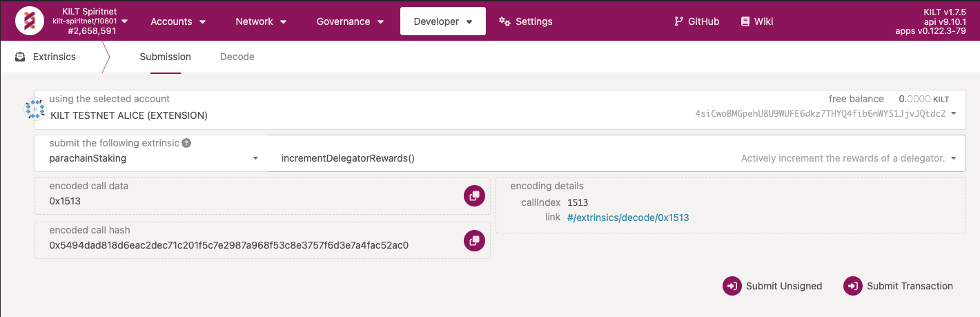Expand the account address dropdown arrow
The width and height of the screenshot is (980, 317).
point(954,113)
